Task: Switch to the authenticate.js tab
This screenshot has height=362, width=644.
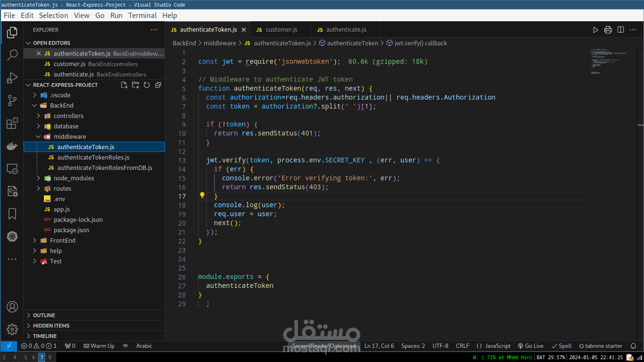Action: [x=346, y=30]
